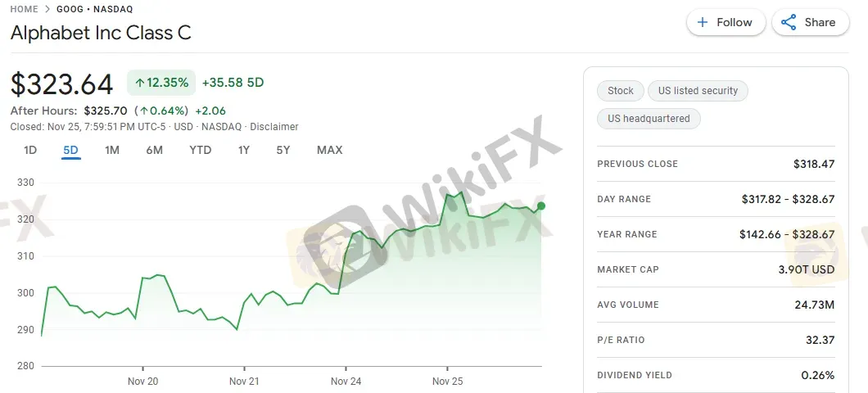This screenshot has width=868, height=393.
Task: Click the US headquartered chip
Action: pyautogui.click(x=649, y=119)
